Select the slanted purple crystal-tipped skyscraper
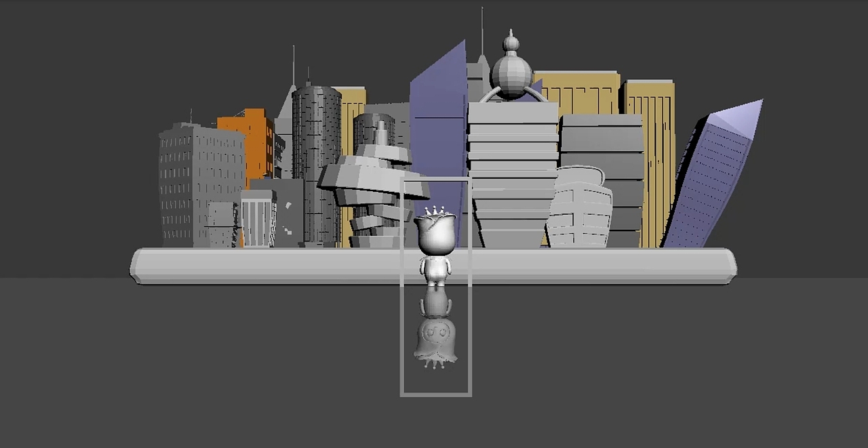868x448 pixels. [x=713, y=174]
